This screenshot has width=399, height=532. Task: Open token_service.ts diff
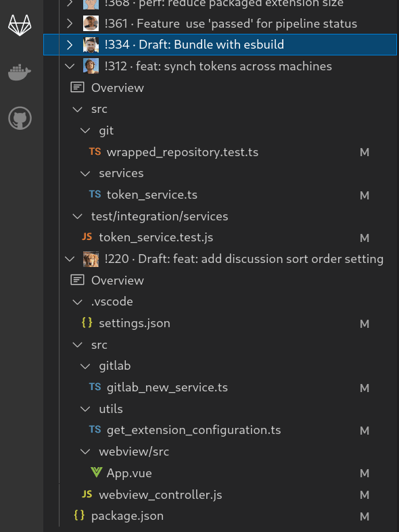152,195
